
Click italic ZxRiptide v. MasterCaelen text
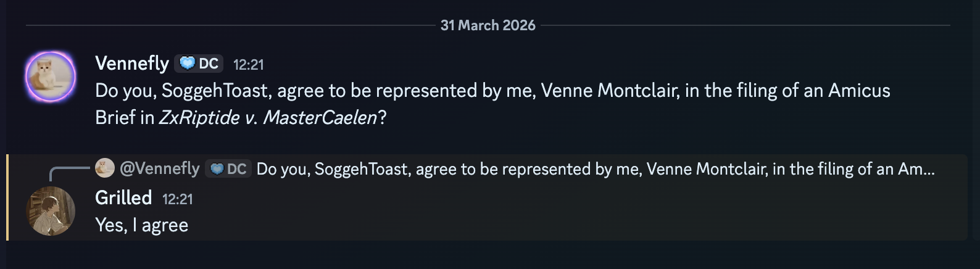click(268, 117)
